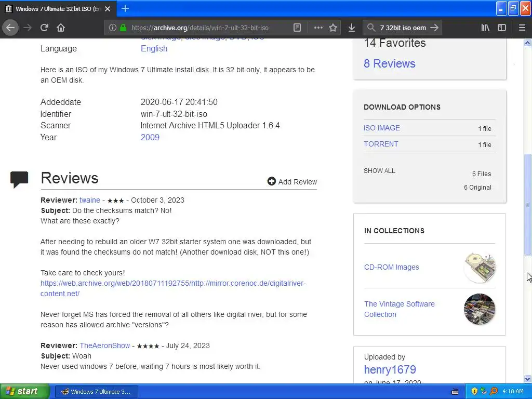Open a new tab with plus
This screenshot has width=532, height=399.
coord(125,8)
